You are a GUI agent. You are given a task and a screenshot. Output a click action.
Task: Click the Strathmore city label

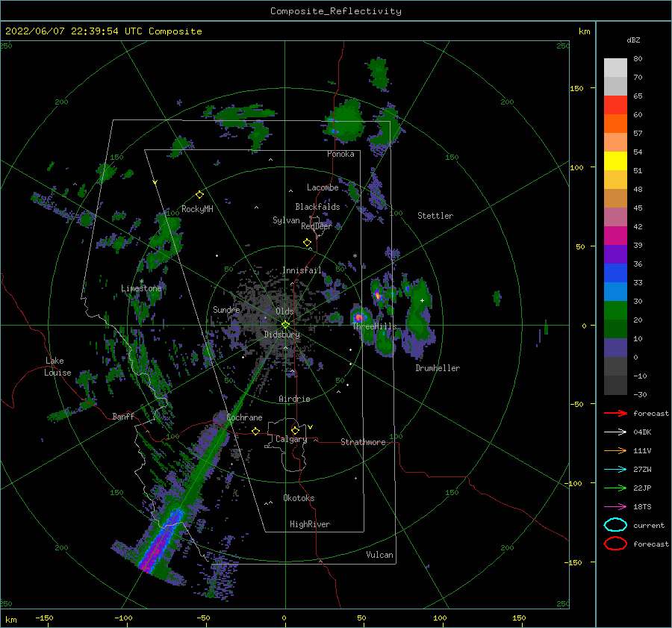click(x=363, y=442)
